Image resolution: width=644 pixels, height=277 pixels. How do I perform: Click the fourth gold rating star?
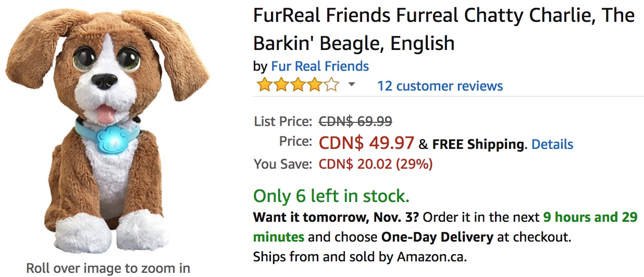[x=314, y=85]
